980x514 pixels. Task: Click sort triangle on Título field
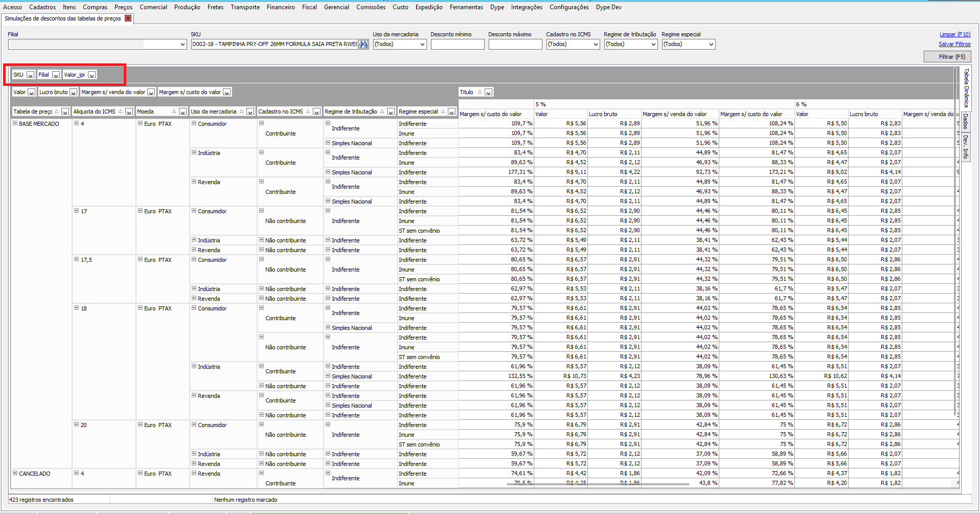point(480,92)
